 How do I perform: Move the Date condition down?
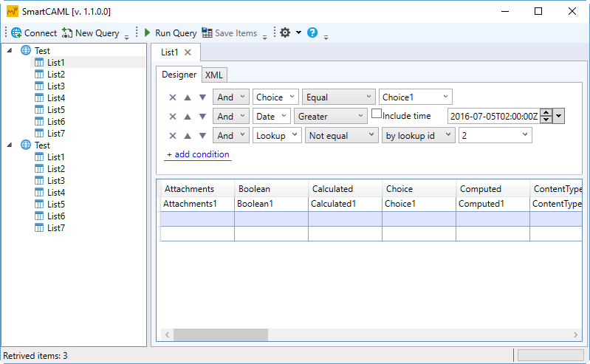coord(202,117)
